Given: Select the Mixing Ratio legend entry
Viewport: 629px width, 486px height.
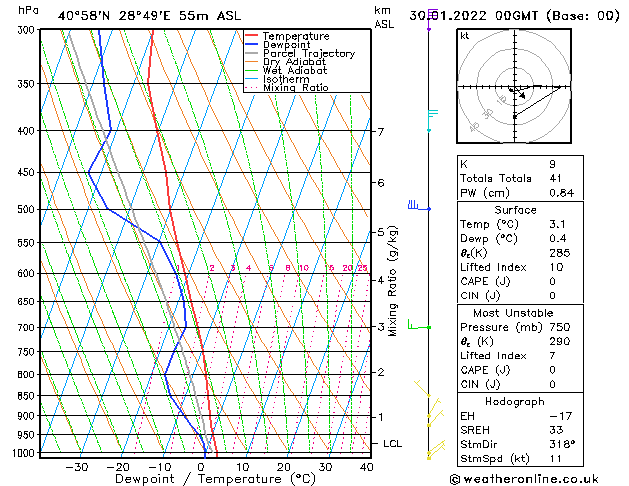Looking at the screenshot, I should coord(294,87).
